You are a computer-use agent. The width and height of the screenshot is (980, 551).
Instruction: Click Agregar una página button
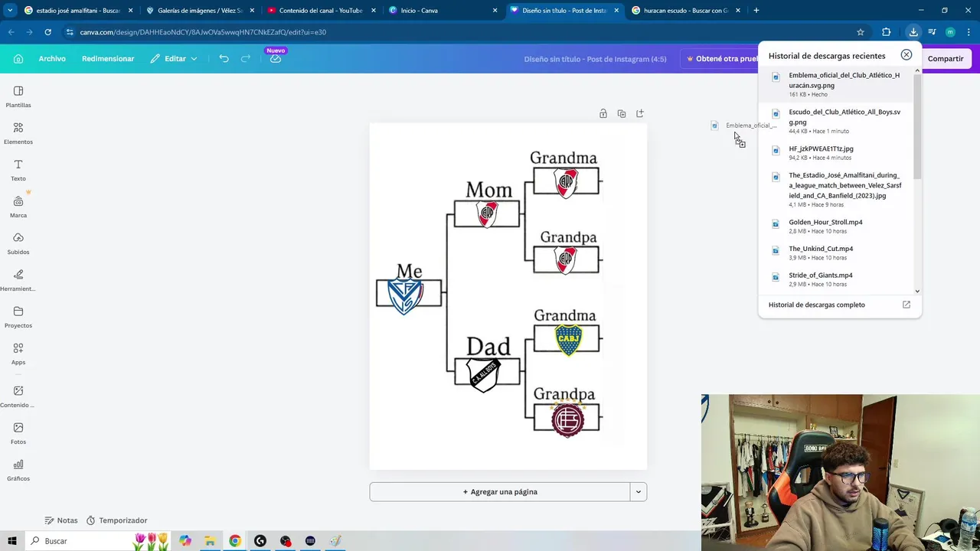click(x=500, y=491)
